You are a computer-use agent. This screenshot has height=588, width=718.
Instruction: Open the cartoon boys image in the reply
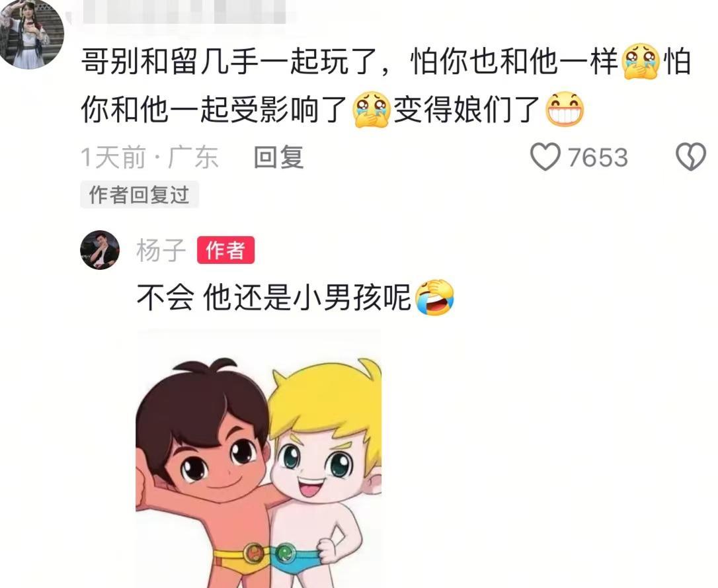[259, 459]
